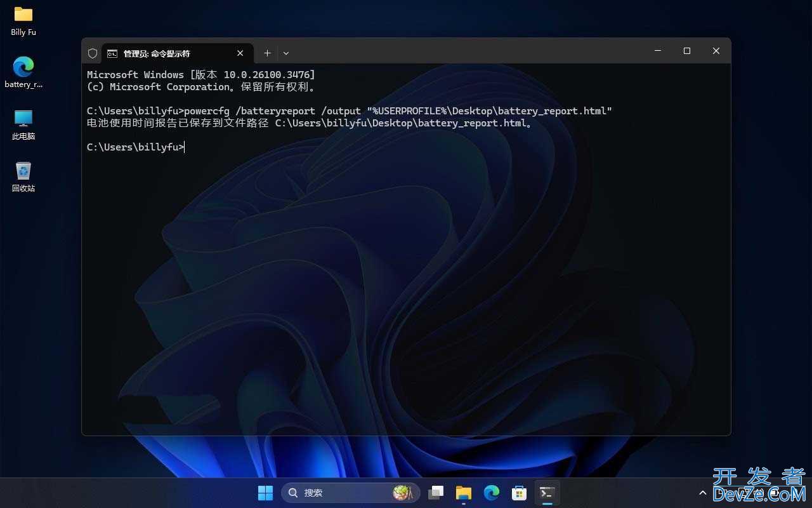Click the 电池使用时间报告已保存 output line
The width and height of the screenshot is (812, 508).
coord(310,123)
